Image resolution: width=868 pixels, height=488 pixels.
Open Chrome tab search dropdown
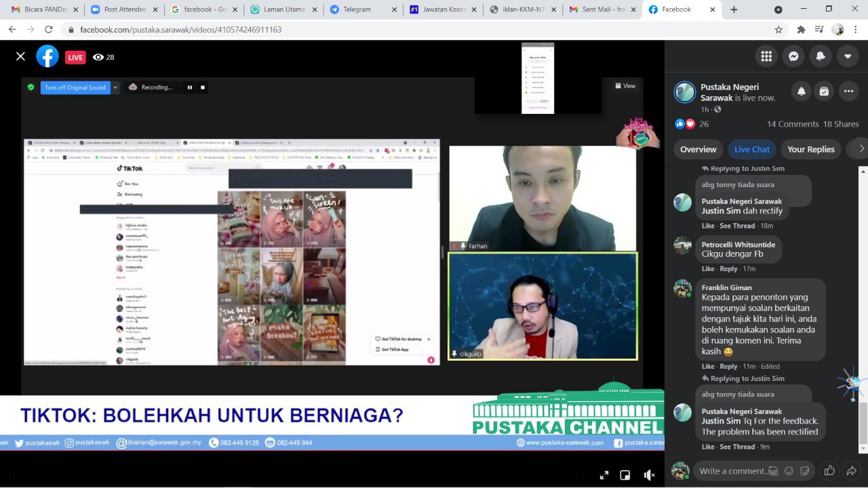pos(778,9)
